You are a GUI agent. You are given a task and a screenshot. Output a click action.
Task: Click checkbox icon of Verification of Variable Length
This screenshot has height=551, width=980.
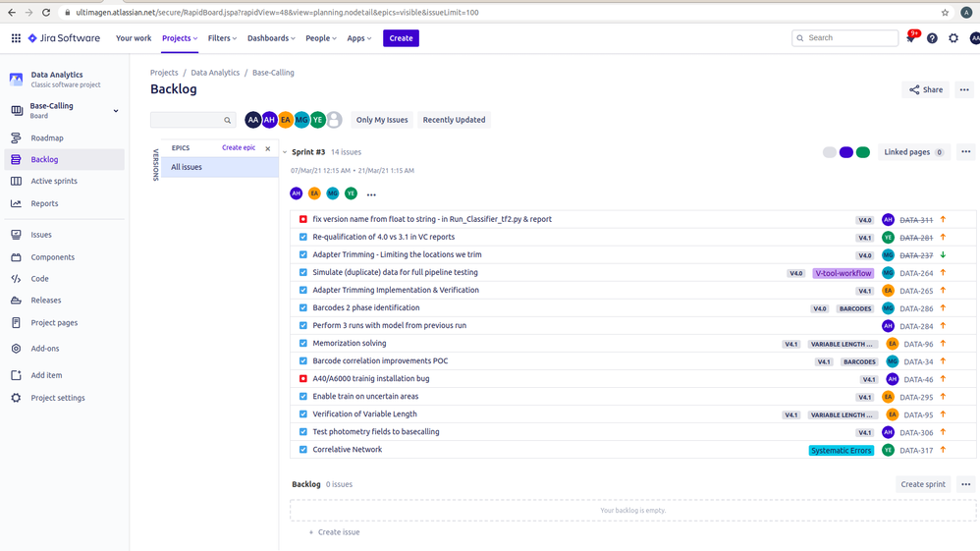click(x=303, y=414)
